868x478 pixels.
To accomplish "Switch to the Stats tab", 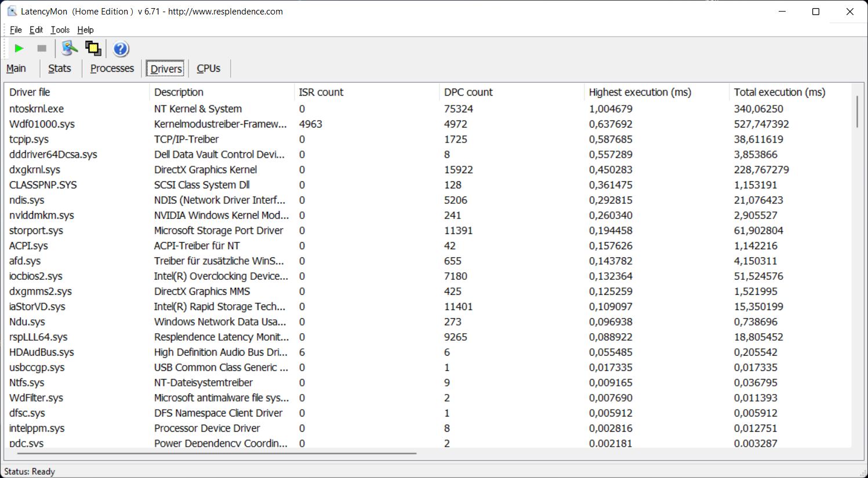I will pos(59,68).
